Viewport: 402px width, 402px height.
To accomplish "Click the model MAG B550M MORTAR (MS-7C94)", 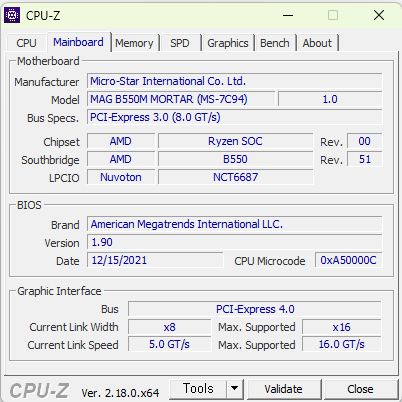I will 181,99.
